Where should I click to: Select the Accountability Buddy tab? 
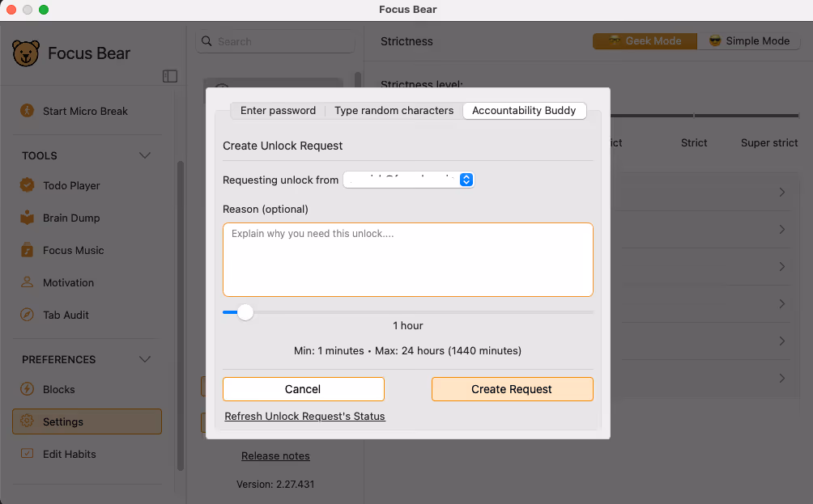click(524, 110)
